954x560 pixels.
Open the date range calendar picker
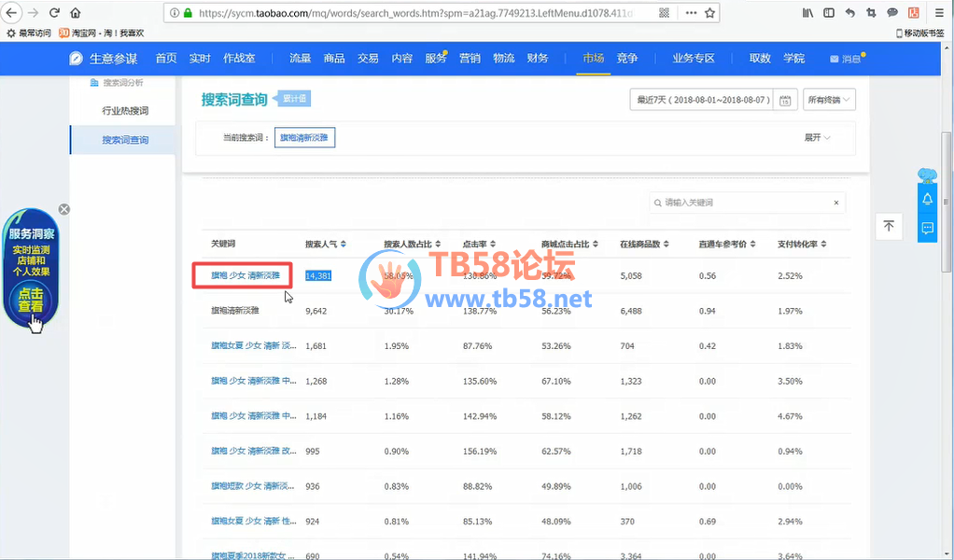pyautogui.click(x=786, y=100)
